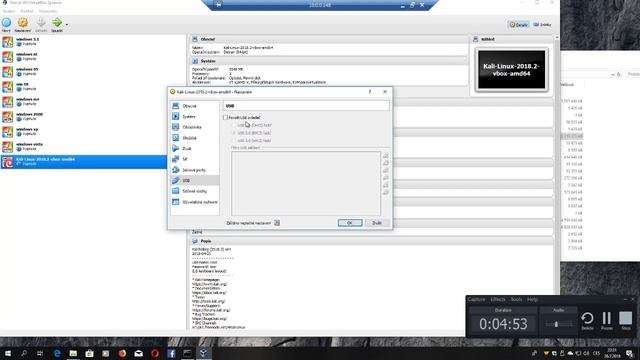The height and width of the screenshot is (360, 640).
Task: Open the notification center tray icon
Action: pyautogui.click(x=630, y=353)
